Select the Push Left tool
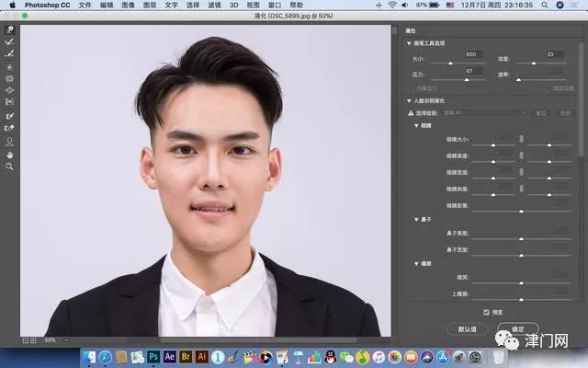This screenshot has height=368, width=588. point(9,102)
